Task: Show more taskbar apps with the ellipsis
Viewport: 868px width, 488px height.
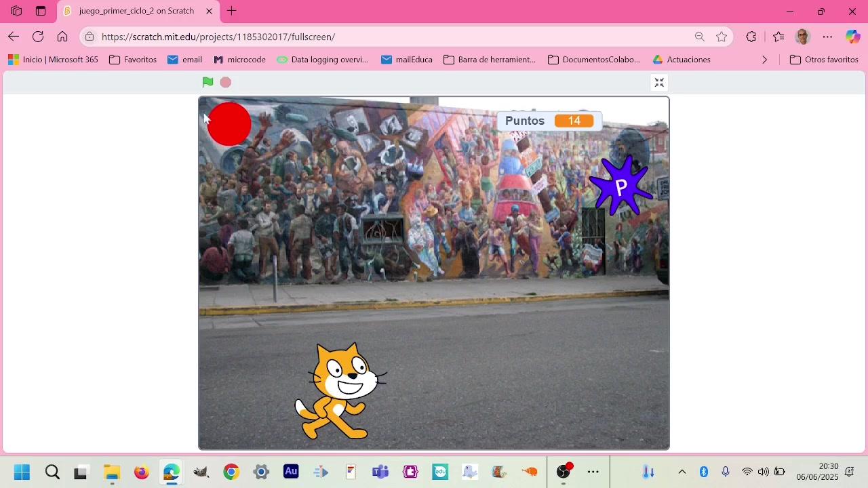Action: coord(593,472)
